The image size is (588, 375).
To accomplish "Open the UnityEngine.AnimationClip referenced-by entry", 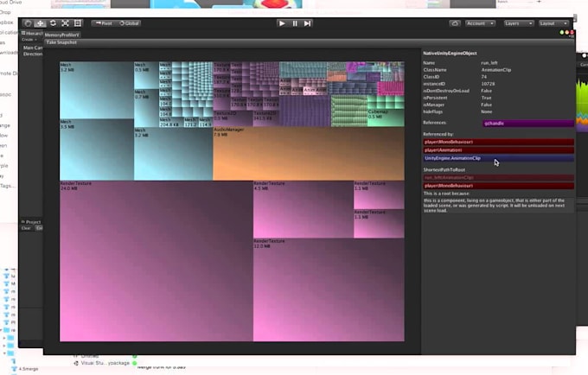I will pyautogui.click(x=498, y=158).
